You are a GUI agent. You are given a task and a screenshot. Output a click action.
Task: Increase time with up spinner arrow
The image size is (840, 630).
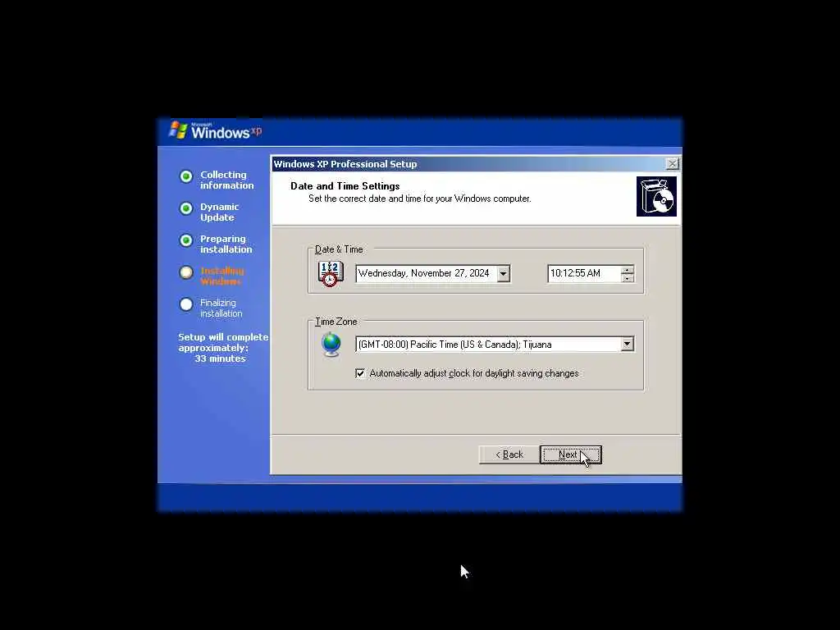(627, 269)
